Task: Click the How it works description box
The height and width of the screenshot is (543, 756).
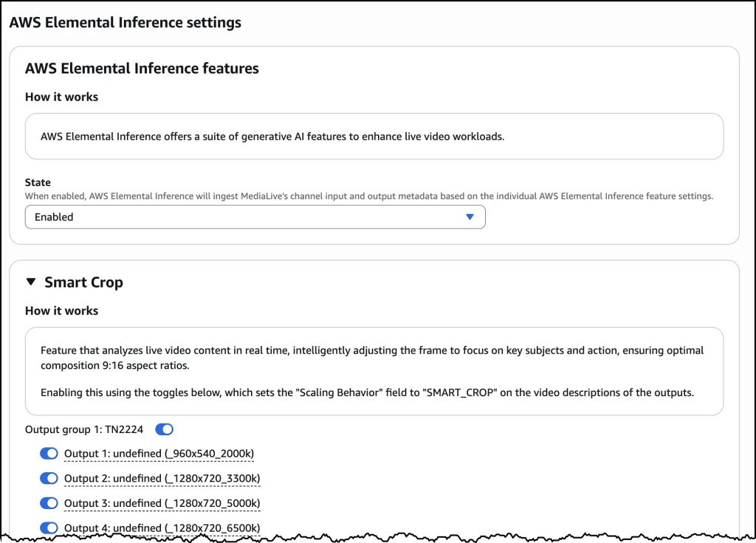Action: pos(374,136)
